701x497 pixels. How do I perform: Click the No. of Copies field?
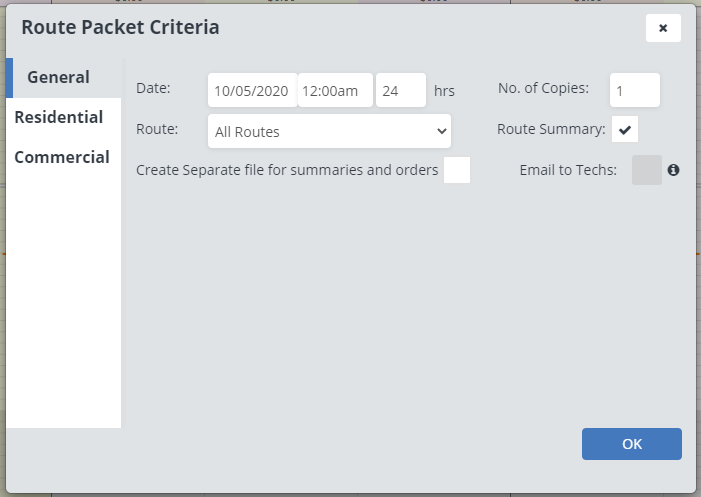click(635, 90)
